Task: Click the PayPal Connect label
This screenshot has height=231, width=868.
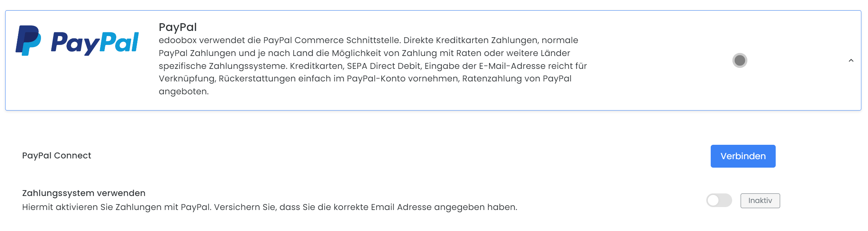Action: coord(56,155)
